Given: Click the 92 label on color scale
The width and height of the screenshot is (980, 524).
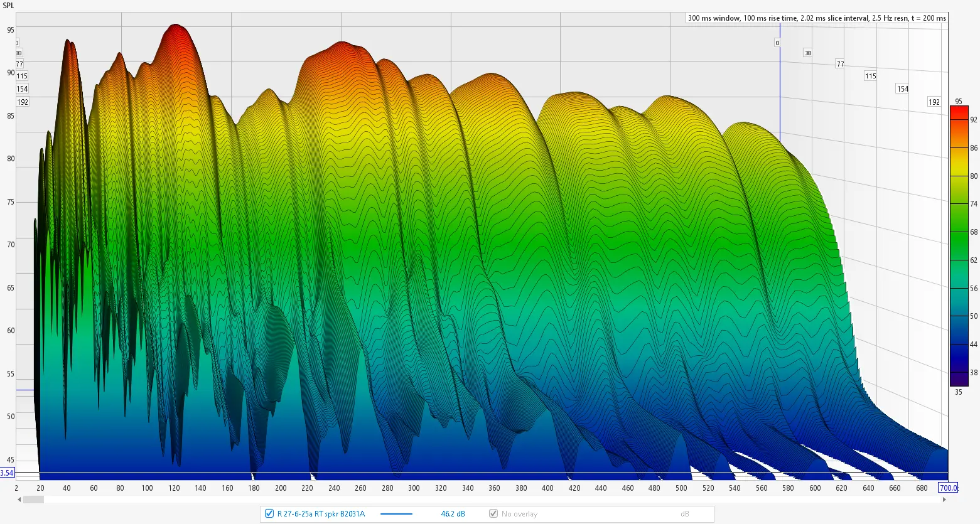Looking at the screenshot, I should click(974, 120).
